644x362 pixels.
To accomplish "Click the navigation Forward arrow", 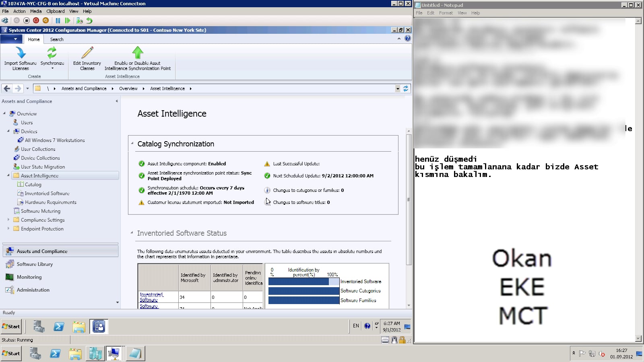I will coord(18,88).
